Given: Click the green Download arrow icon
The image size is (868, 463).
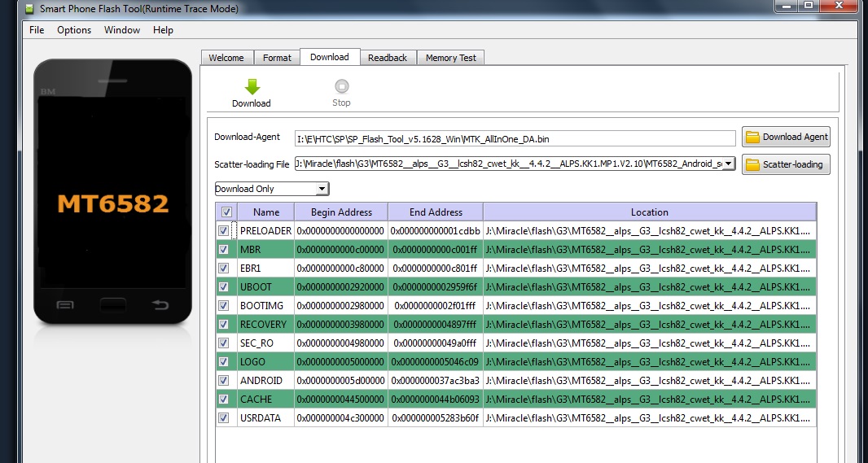Looking at the screenshot, I should point(252,87).
